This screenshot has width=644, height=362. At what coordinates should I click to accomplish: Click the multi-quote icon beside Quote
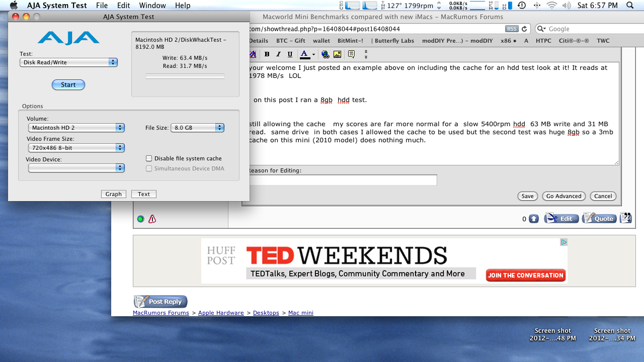point(626,218)
